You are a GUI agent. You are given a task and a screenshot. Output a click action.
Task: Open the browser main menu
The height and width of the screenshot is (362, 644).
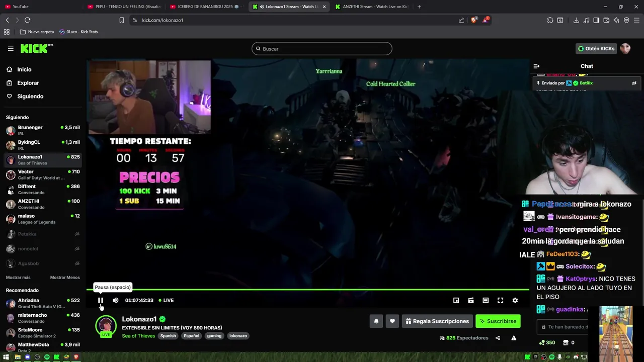point(637,20)
